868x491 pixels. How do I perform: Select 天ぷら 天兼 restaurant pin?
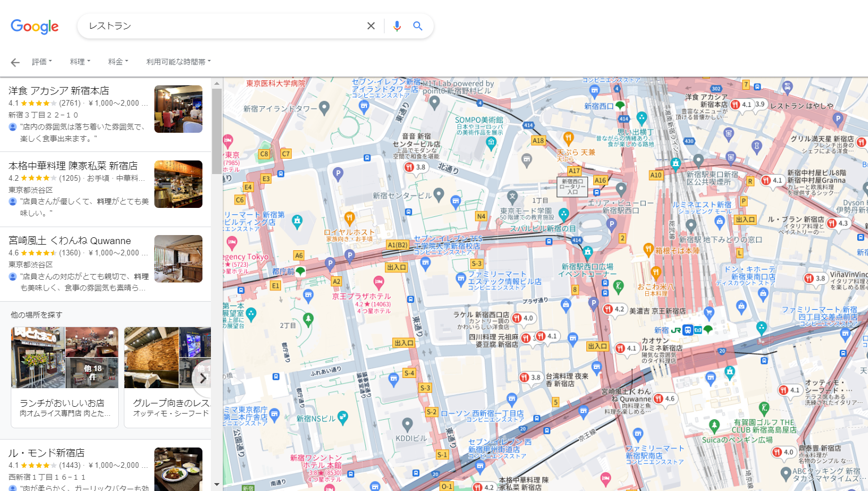click(x=568, y=138)
